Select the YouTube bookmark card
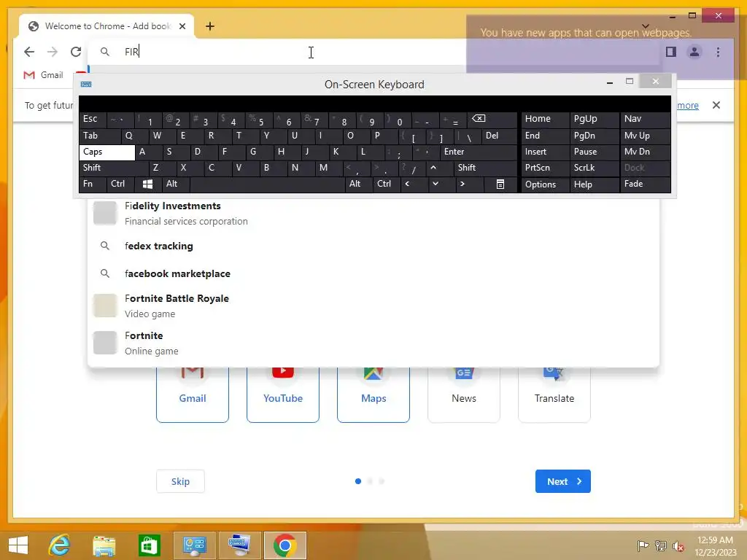This screenshot has height=560, width=747. [x=283, y=394]
